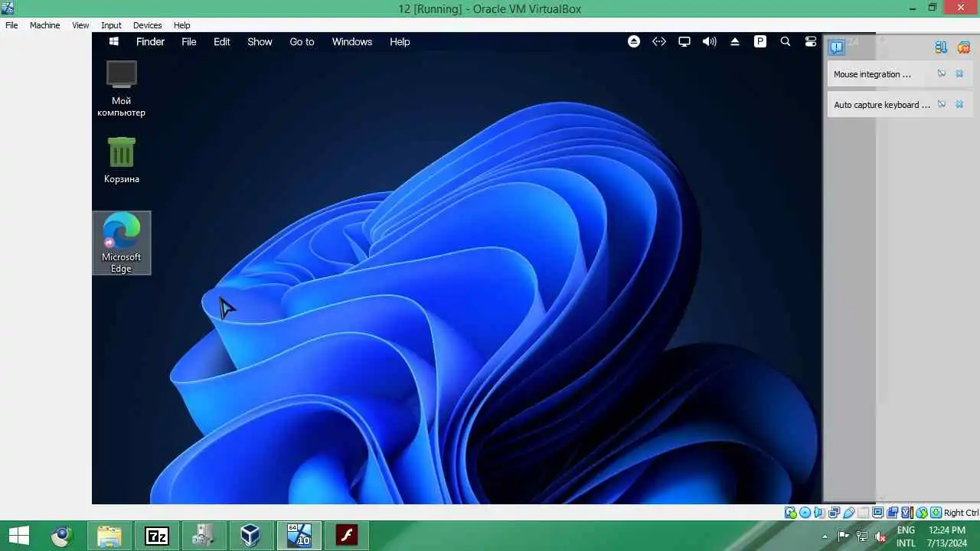Viewport: 980px width, 551px height.
Task: Open the Machine menu
Action: (x=44, y=25)
